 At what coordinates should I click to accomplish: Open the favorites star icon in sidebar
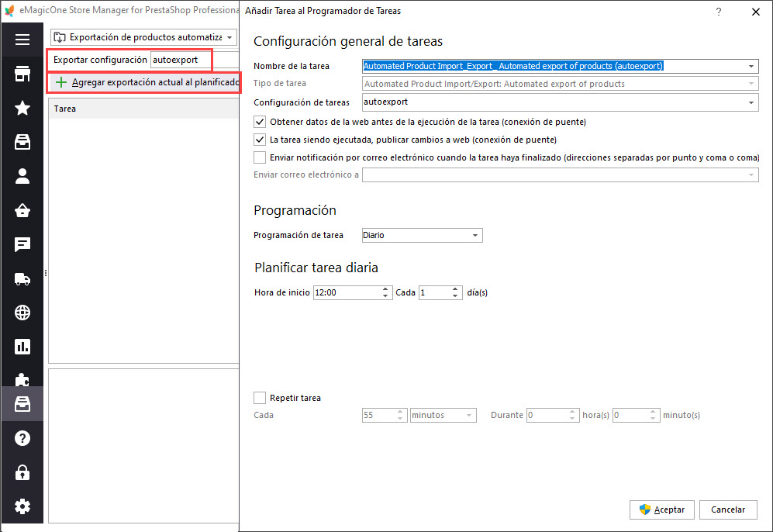[22, 108]
